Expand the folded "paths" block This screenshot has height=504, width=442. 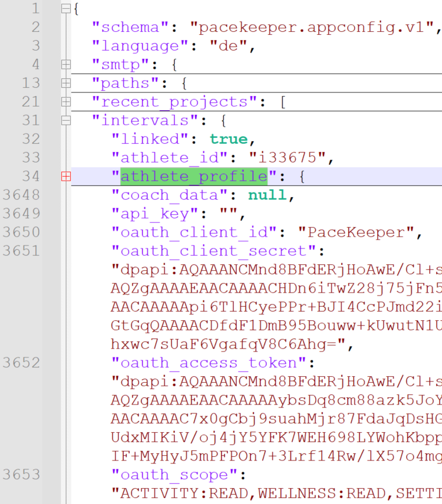(x=65, y=83)
